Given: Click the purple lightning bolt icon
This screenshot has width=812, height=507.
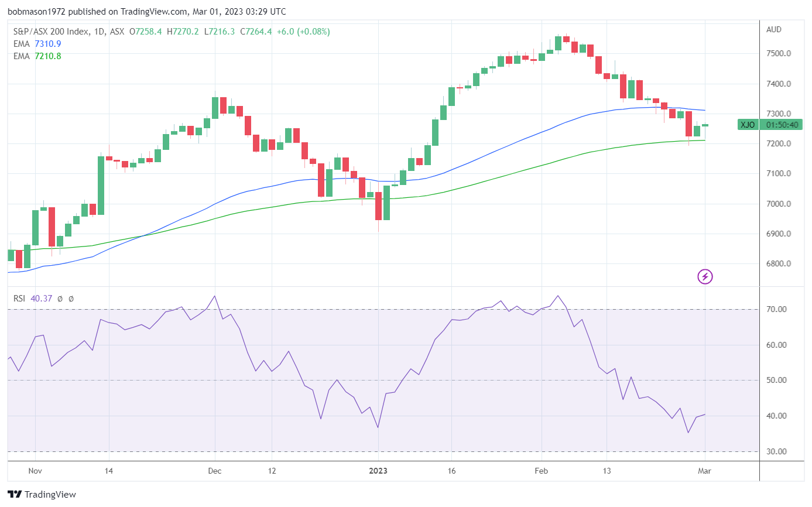Looking at the screenshot, I should coord(705,276).
